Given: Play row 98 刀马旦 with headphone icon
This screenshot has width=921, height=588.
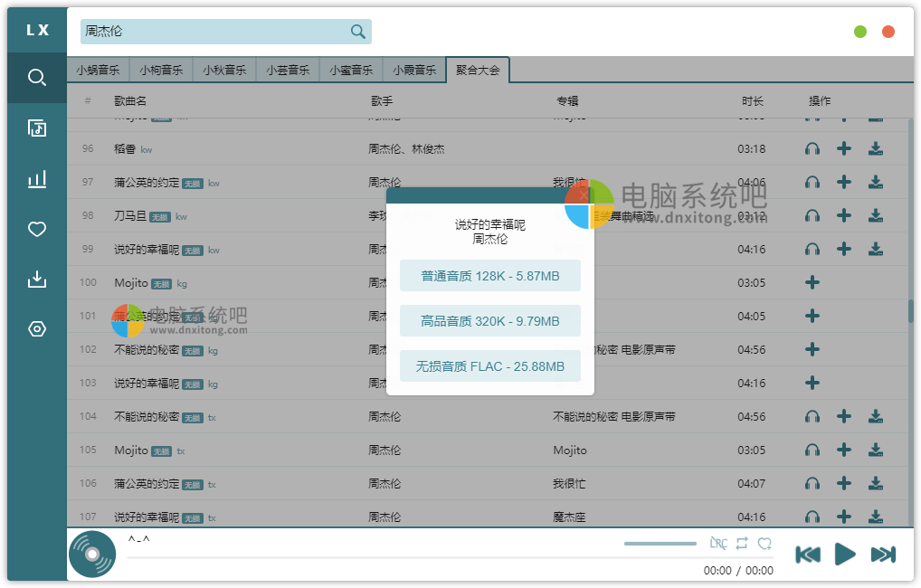Looking at the screenshot, I should tap(812, 216).
